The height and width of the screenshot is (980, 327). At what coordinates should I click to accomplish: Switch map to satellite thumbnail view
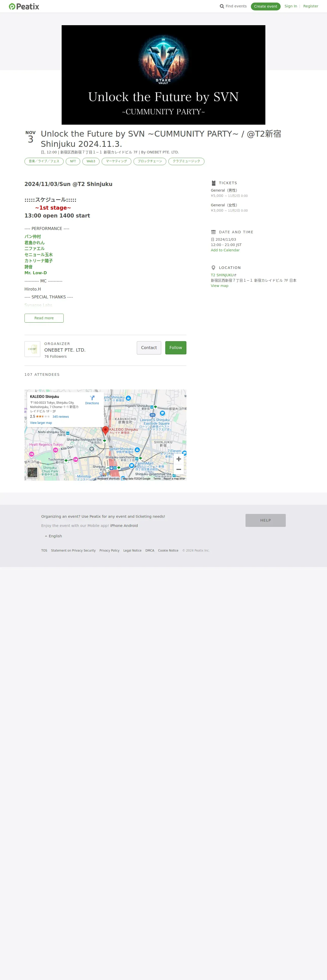(32, 472)
